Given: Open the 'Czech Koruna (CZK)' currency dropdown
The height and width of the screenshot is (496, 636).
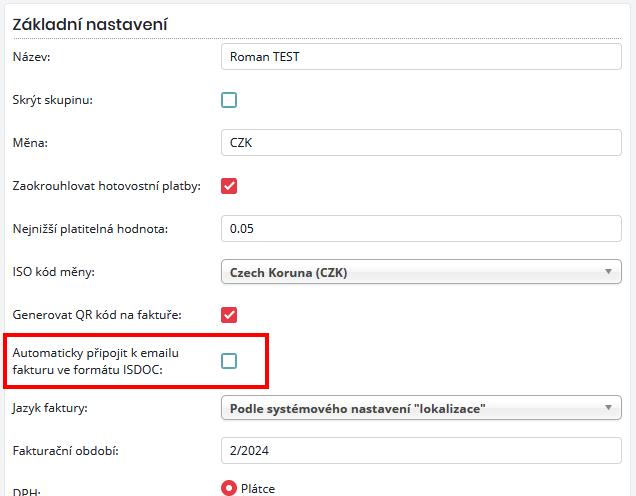Looking at the screenshot, I should 420,272.
